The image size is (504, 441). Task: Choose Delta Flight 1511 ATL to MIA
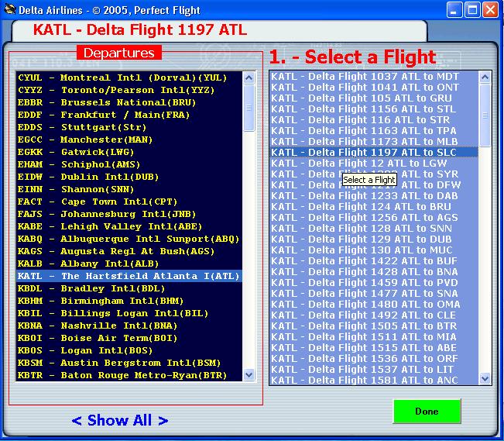[374, 336]
